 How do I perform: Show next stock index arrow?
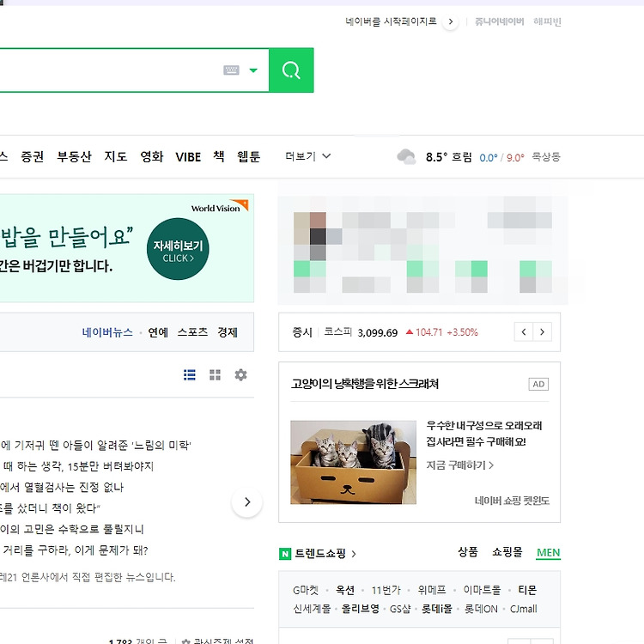(542, 331)
